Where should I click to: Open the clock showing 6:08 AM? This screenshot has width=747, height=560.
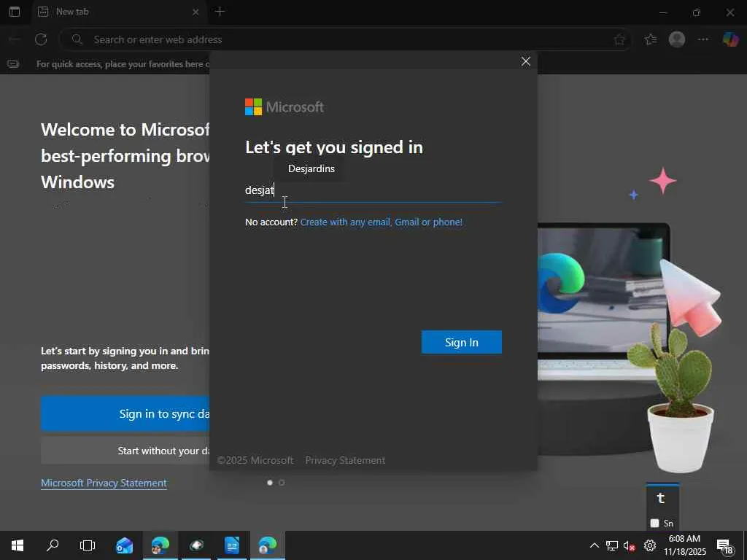pos(685,545)
